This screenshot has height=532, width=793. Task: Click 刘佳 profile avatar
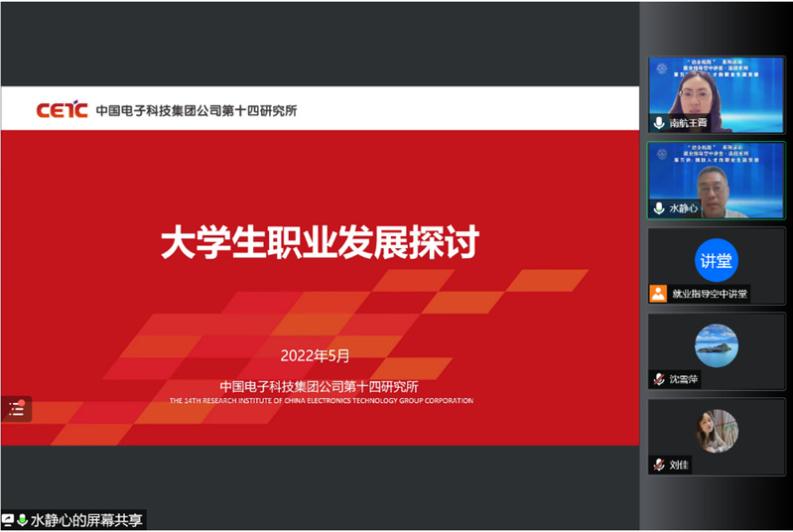pos(717,432)
